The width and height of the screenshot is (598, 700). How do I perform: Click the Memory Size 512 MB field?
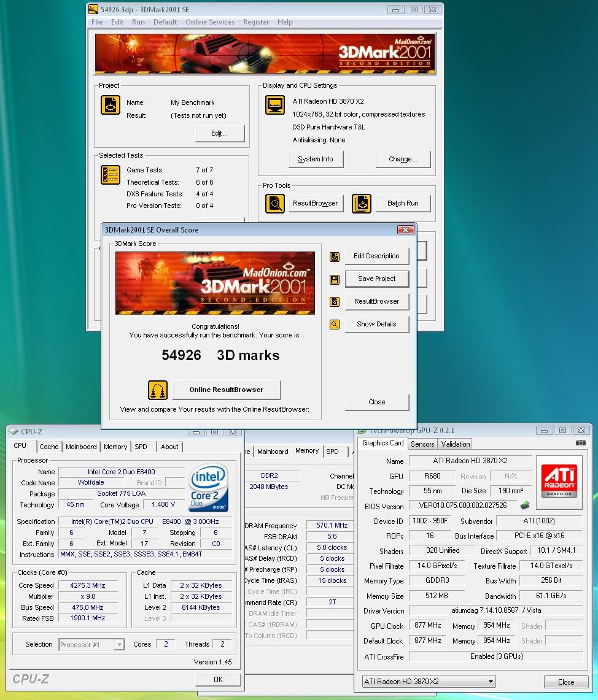(437, 596)
